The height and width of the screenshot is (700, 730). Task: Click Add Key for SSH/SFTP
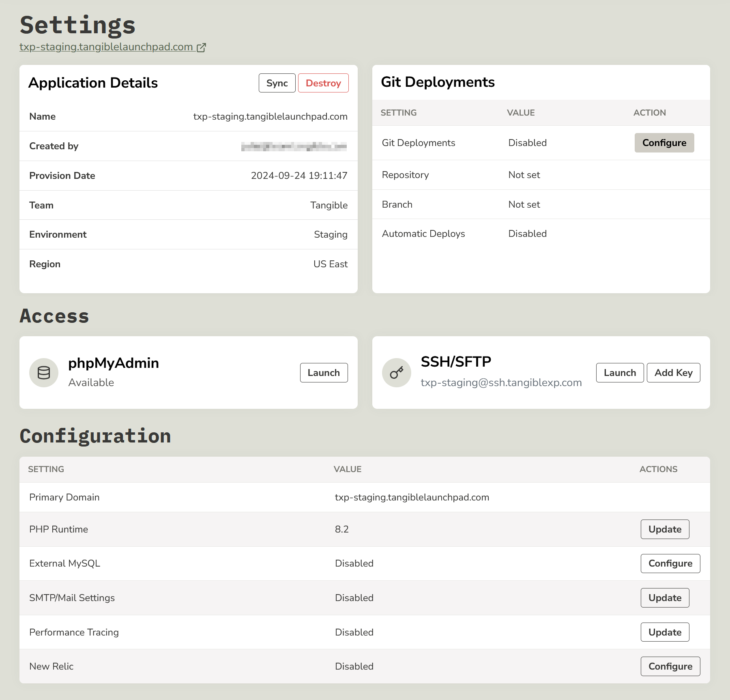coord(673,373)
